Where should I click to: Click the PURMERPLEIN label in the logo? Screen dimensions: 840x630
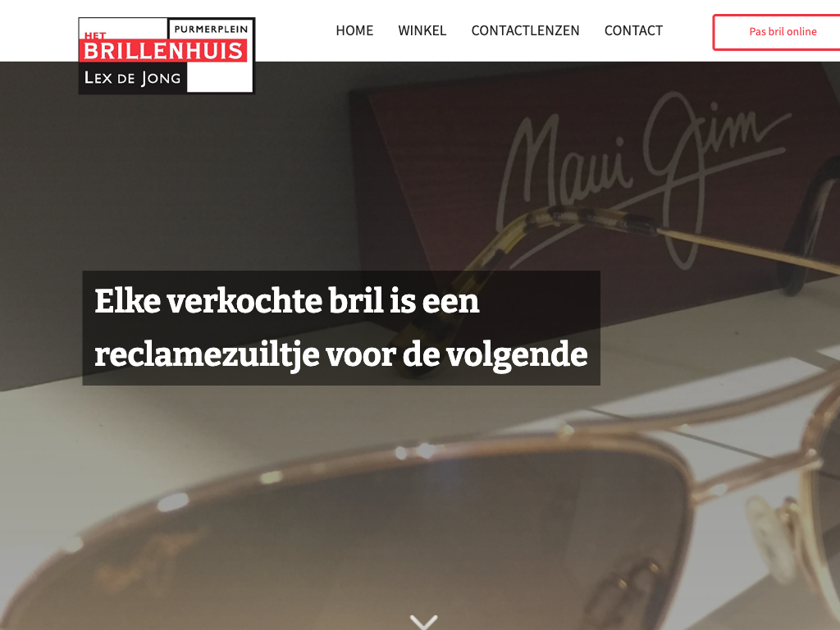point(211,29)
